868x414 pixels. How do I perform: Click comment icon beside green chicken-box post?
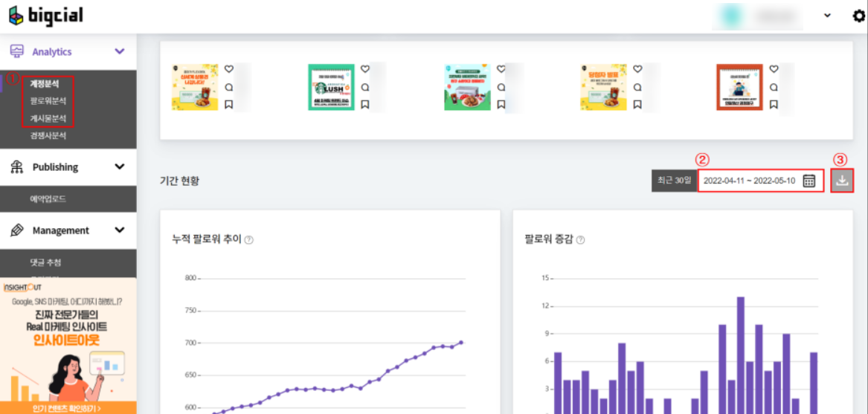(501, 87)
